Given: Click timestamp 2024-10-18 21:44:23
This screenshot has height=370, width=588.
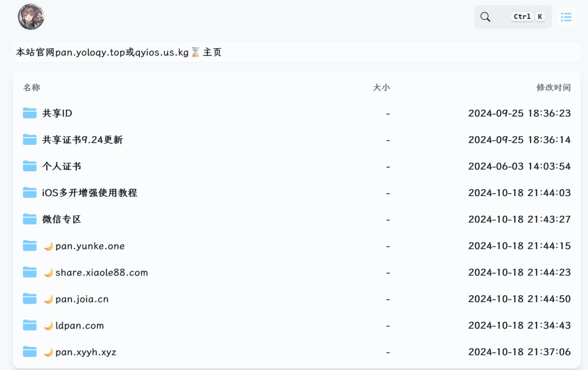Looking at the screenshot, I should pyautogui.click(x=520, y=273).
